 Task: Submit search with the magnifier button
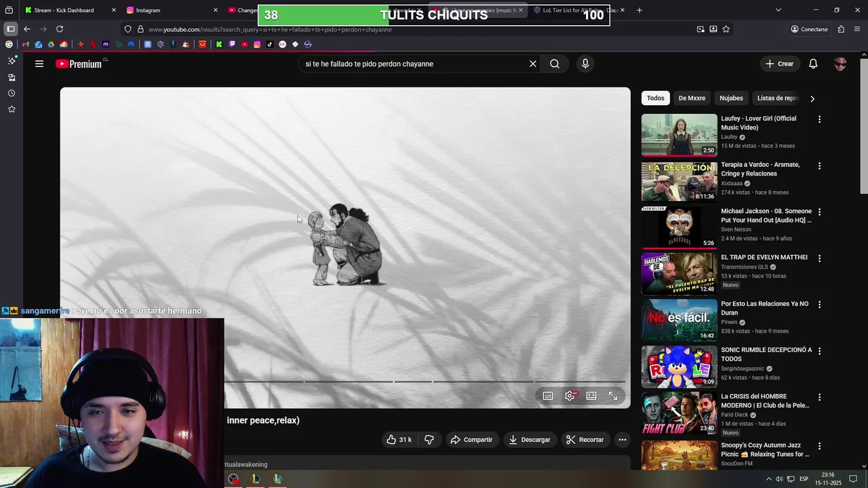pos(555,64)
